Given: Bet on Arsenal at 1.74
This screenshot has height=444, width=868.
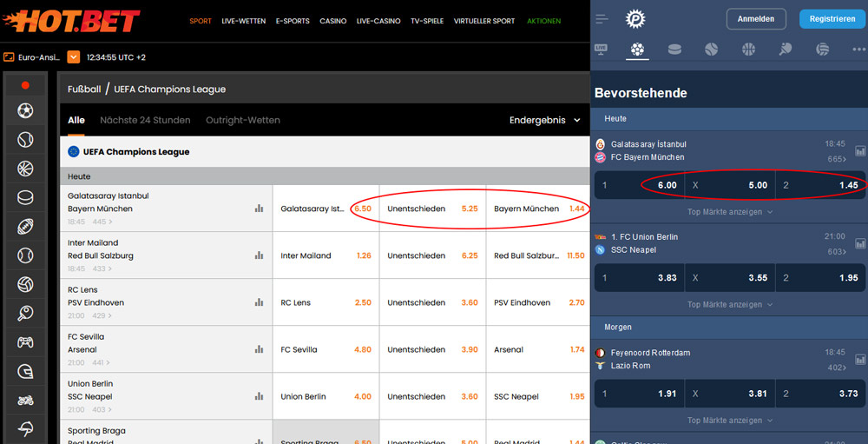Looking at the screenshot, I should tap(538, 350).
